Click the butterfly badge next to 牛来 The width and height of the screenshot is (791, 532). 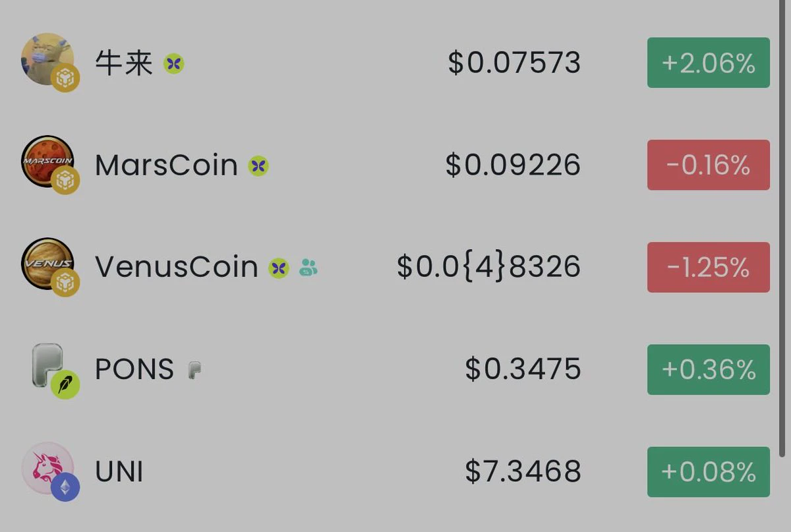(174, 64)
